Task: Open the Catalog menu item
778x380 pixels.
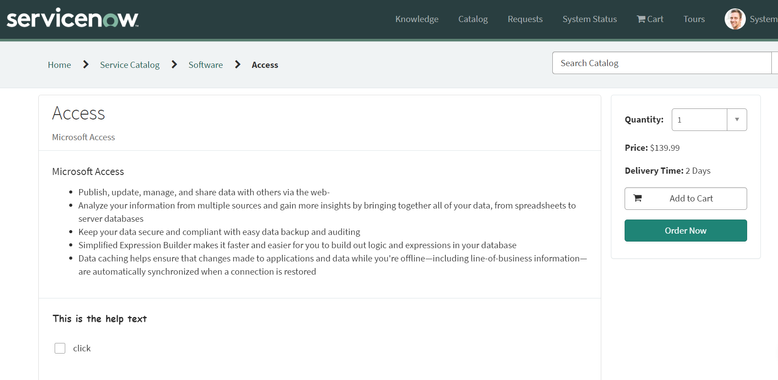Action: 473,19
